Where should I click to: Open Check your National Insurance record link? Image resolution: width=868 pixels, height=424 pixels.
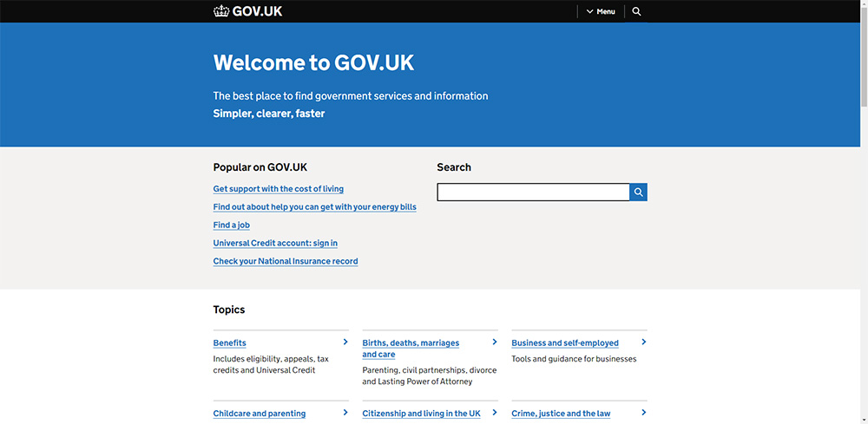tap(286, 261)
